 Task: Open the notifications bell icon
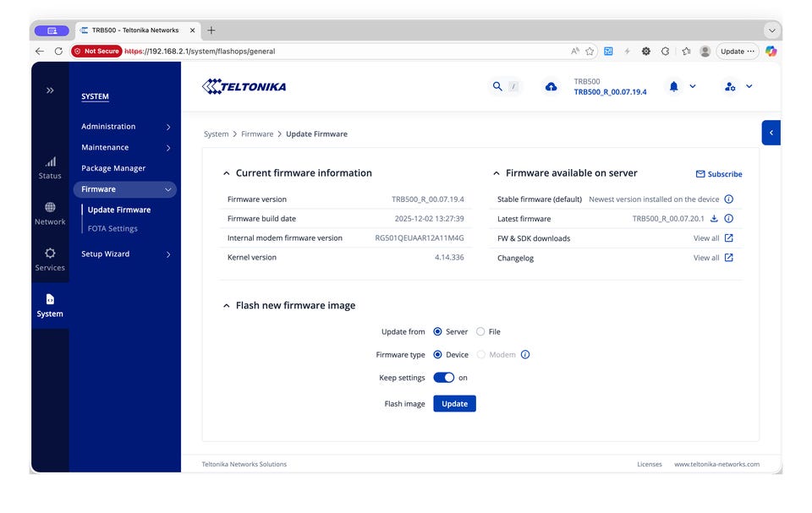[x=674, y=86]
